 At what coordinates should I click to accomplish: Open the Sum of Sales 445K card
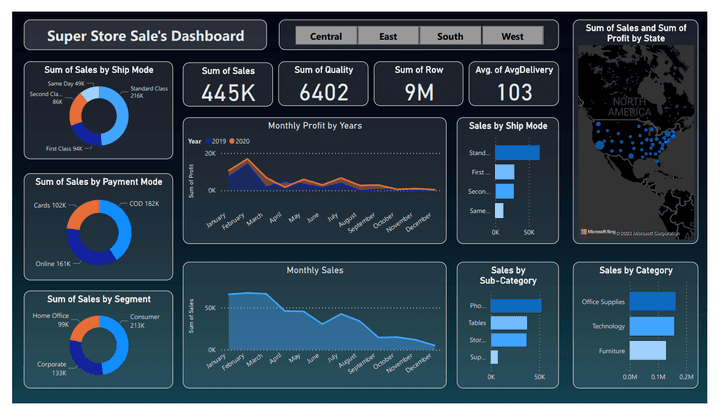click(228, 84)
